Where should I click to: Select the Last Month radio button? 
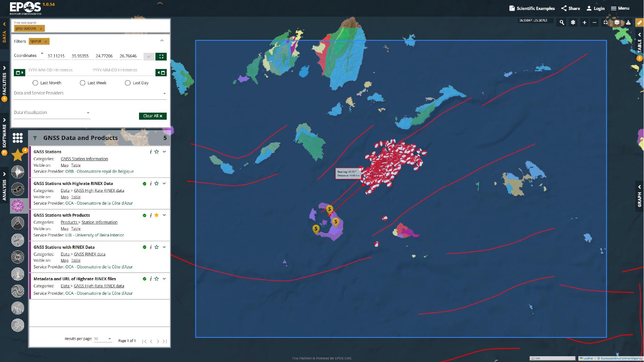point(35,83)
